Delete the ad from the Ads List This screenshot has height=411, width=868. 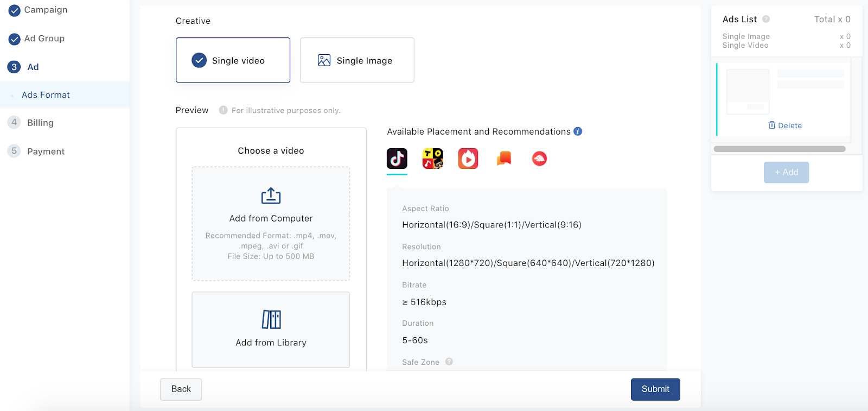785,125
